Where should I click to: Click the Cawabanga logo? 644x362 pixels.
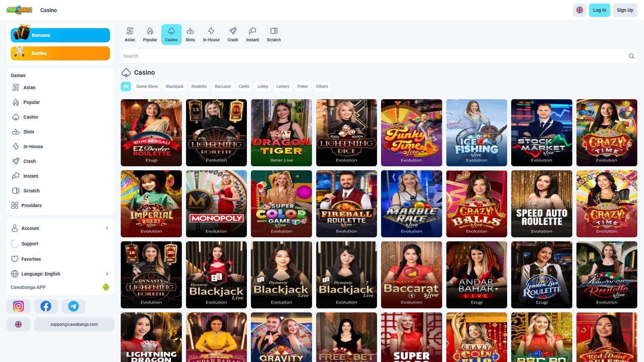(19, 10)
